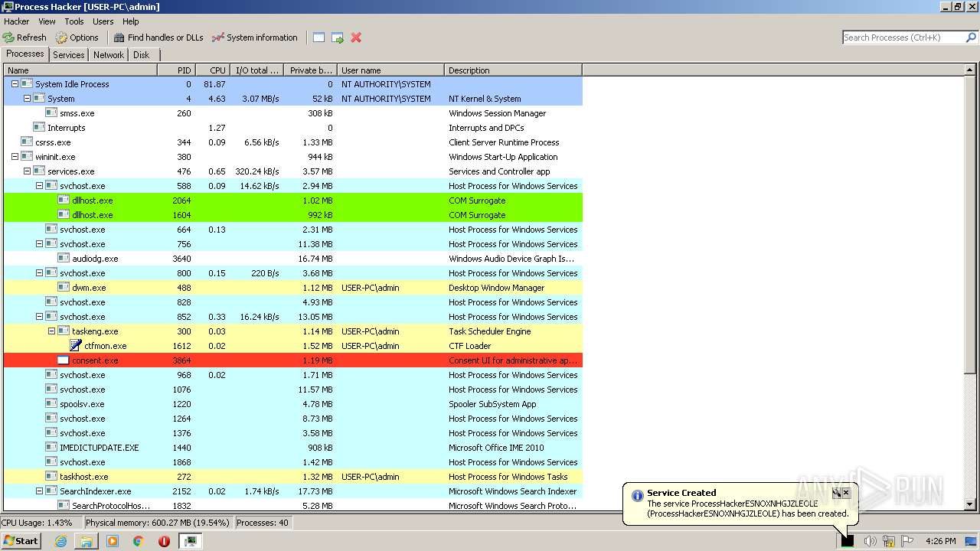Click the dwm.exe process icon
This screenshot has width=980, height=551.
pos(64,288)
